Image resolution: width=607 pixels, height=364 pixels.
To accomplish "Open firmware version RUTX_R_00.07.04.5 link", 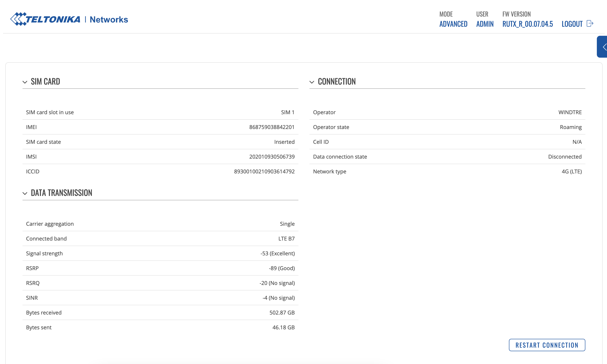I will tap(527, 24).
